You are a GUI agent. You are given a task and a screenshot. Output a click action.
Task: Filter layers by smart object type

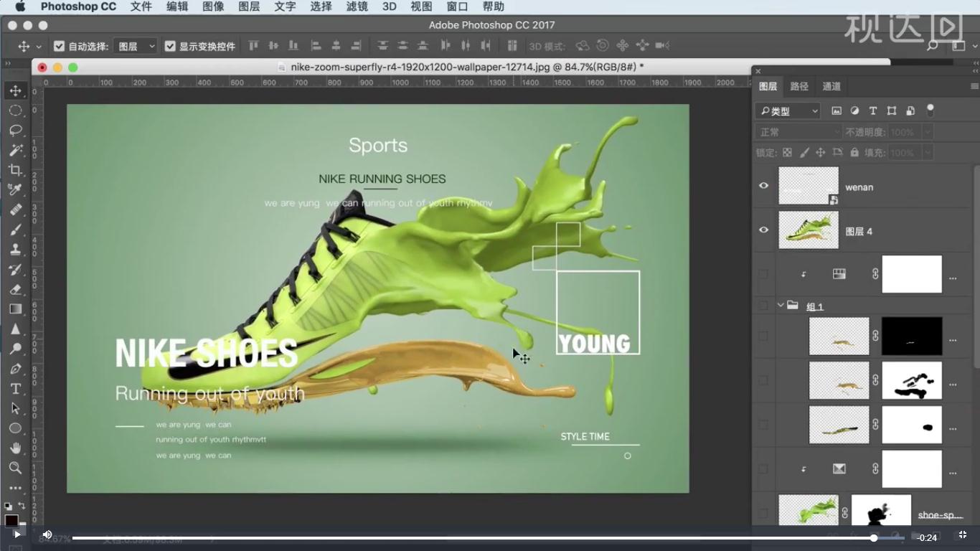pos(910,110)
